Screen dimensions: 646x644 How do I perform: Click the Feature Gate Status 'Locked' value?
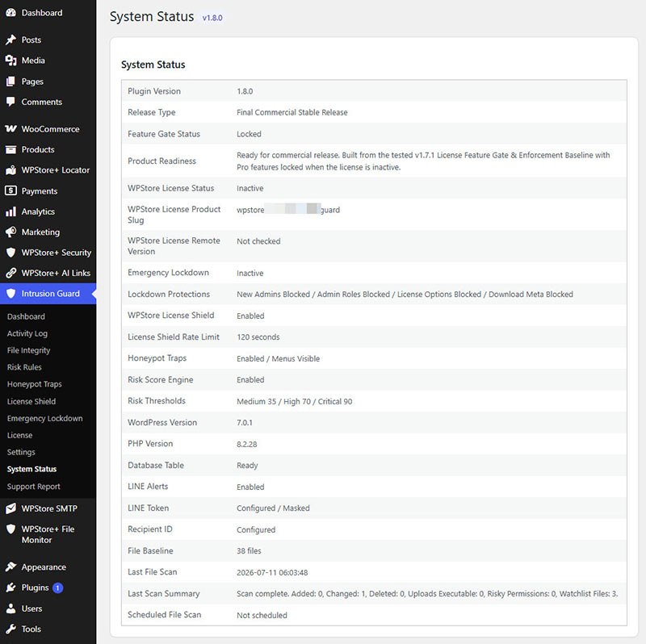coord(249,134)
